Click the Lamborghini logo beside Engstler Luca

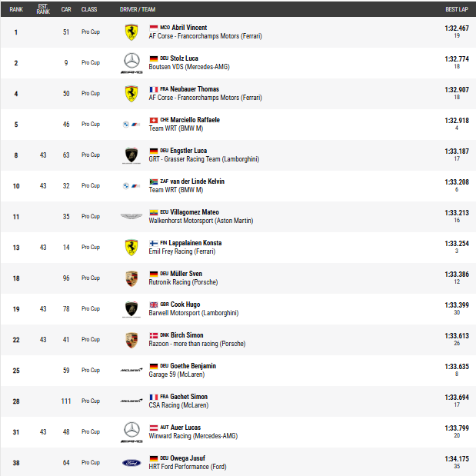pos(131,155)
